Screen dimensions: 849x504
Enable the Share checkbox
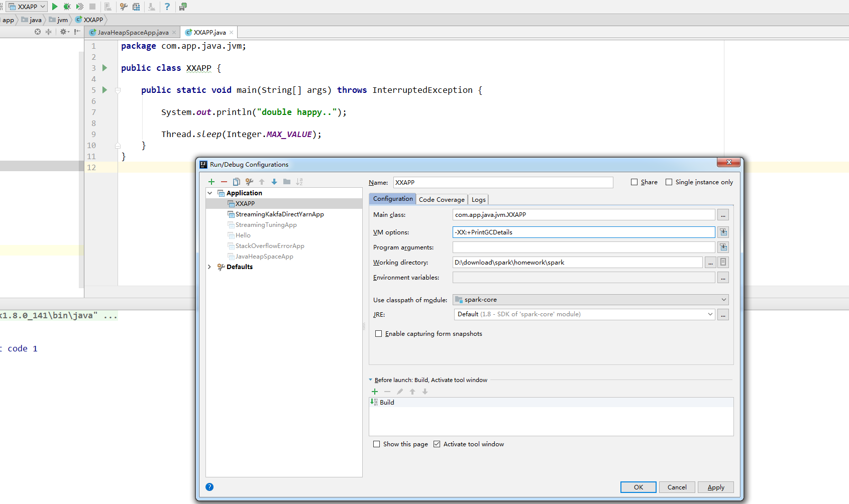pos(634,182)
